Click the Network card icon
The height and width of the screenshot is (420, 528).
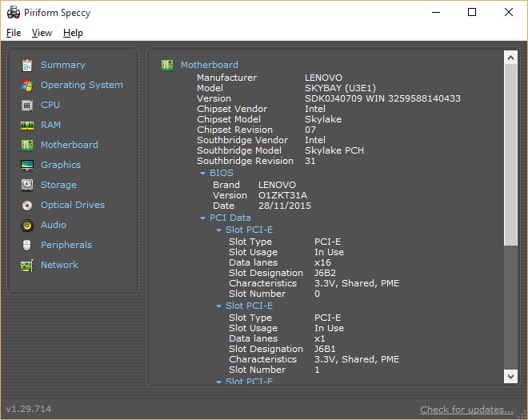tap(27, 266)
